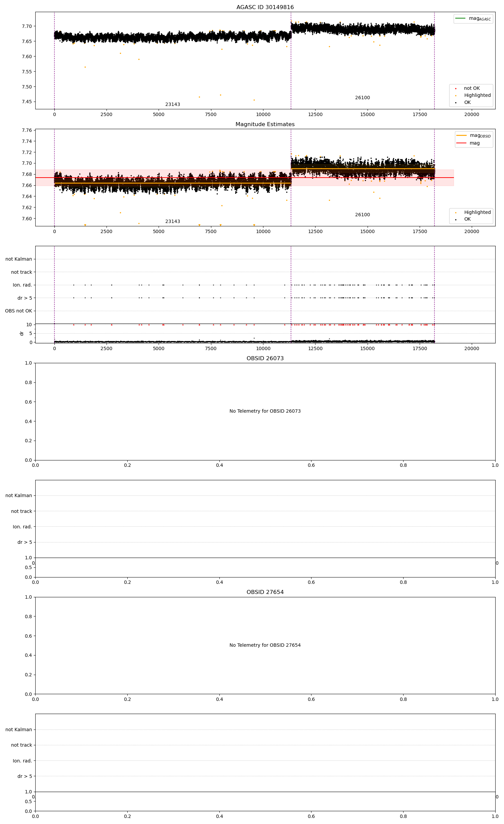Viewport: 504px width, 824px height.
Task: Click the 'No Telemetry for OBSID 26073' message
Action: pos(265,411)
